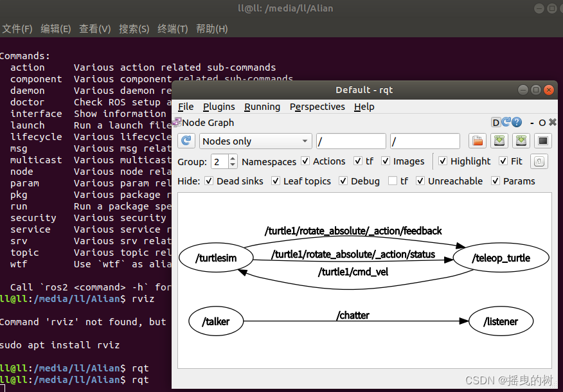The height and width of the screenshot is (392, 563).
Task: Select the /teleop_turtle node
Action: pyautogui.click(x=501, y=258)
